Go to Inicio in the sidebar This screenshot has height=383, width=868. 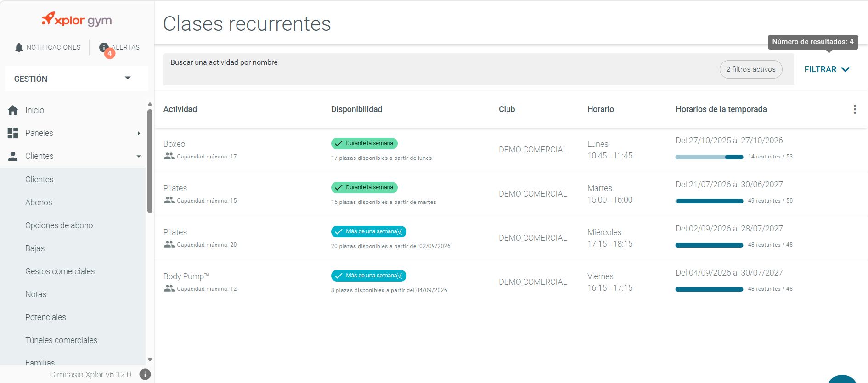click(x=34, y=110)
